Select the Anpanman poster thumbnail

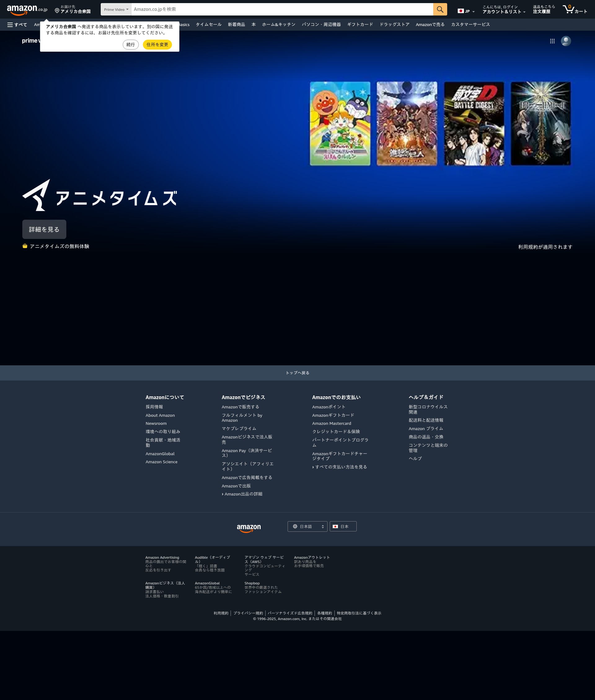pyautogui.click(x=340, y=123)
